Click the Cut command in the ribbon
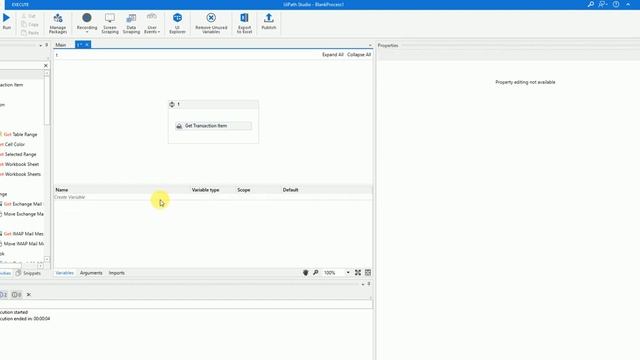This screenshot has height=360, width=640. click(x=29, y=16)
